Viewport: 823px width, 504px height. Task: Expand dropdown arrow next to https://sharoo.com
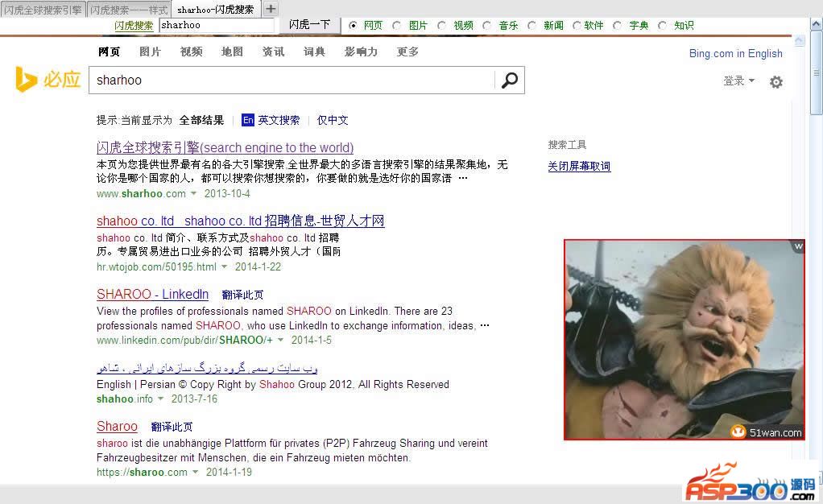pos(195,472)
